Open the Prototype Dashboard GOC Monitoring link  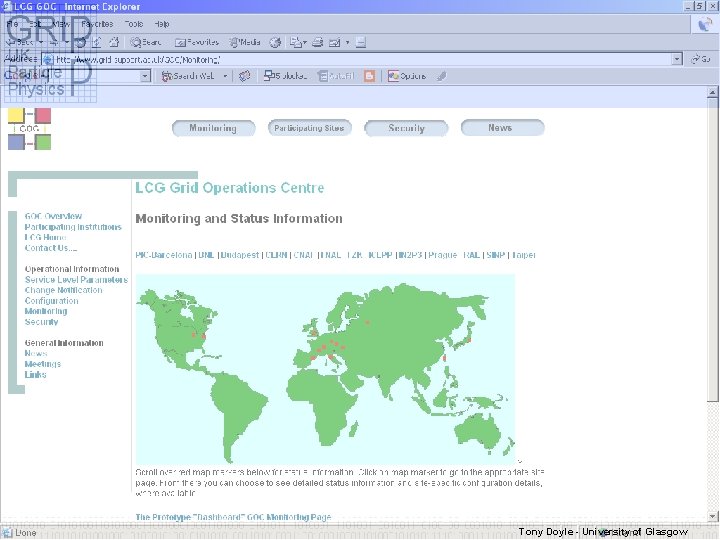[x=233, y=517]
